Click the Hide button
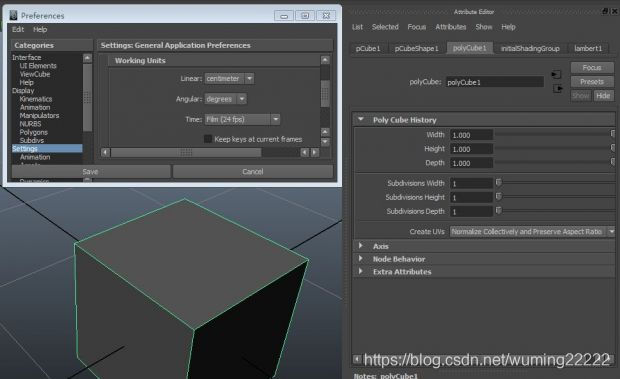The image size is (620, 379). [603, 96]
